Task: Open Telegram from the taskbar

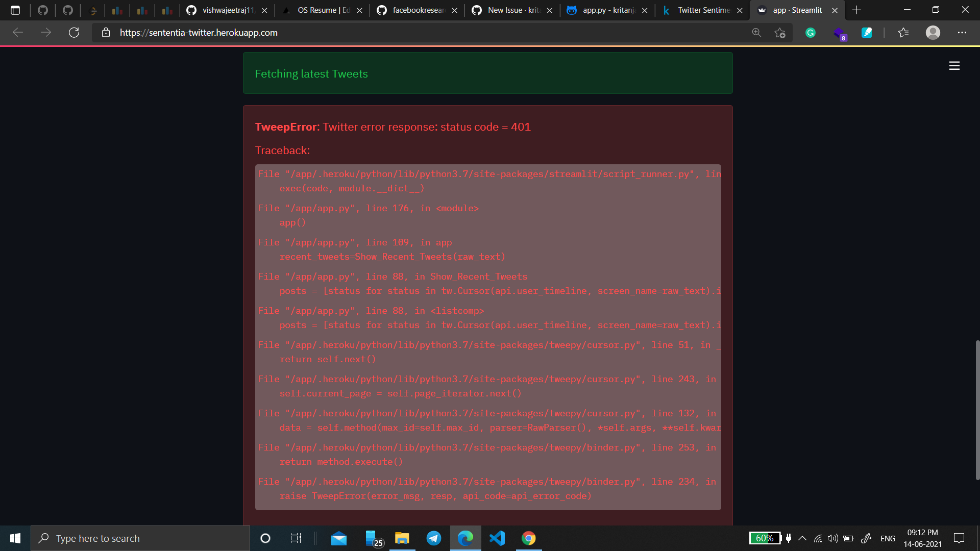Action: click(433, 538)
